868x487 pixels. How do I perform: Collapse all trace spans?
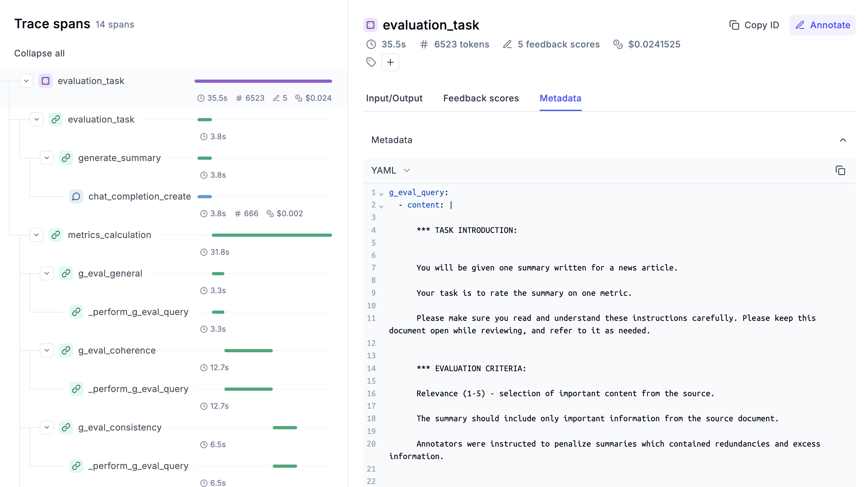39,53
